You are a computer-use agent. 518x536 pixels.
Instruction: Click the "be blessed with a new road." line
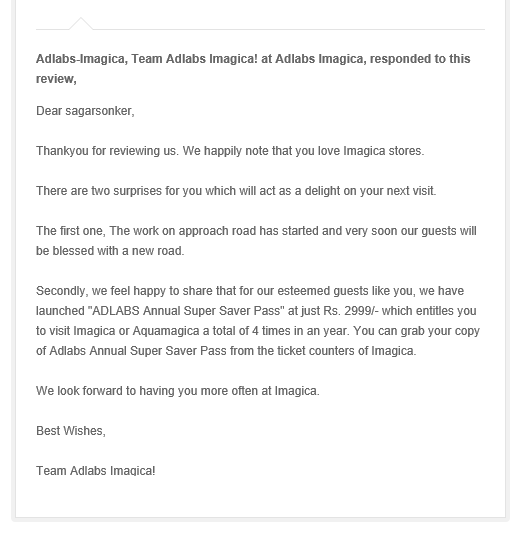point(110,251)
